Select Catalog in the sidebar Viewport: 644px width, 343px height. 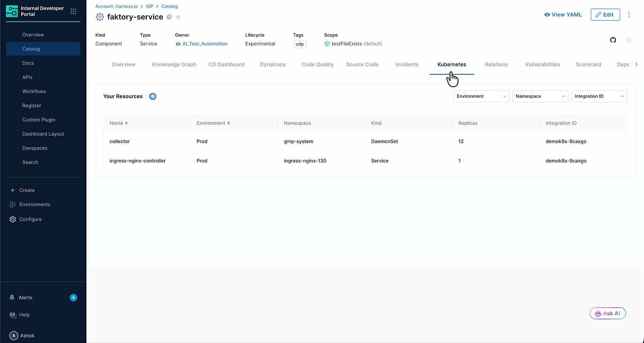tap(43, 49)
